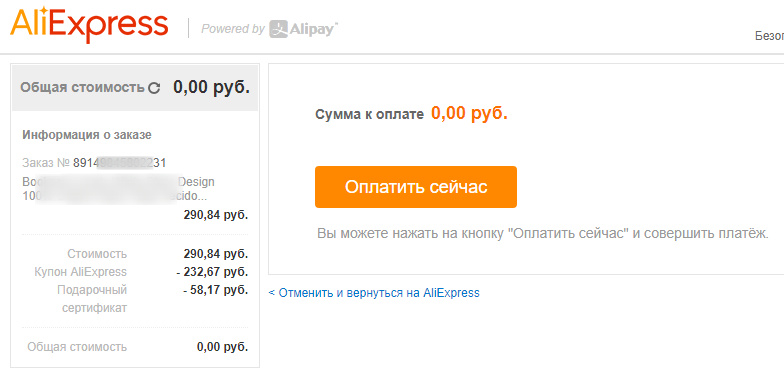784x374 pixels.
Task: Click the orange "Оплатить сейчас" button
Action: pyautogui.click(x=416, y=187)
